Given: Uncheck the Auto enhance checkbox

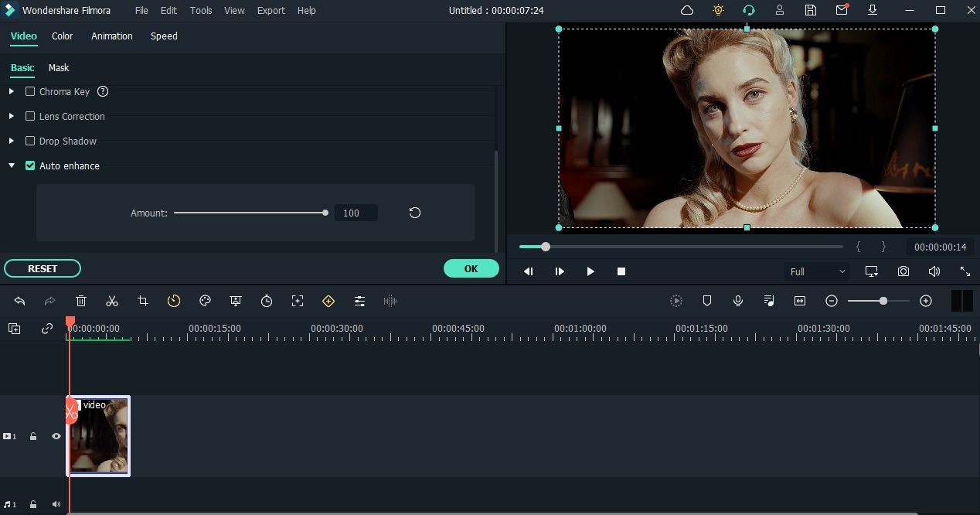Looking at the screenshot, I should [30, 165].
